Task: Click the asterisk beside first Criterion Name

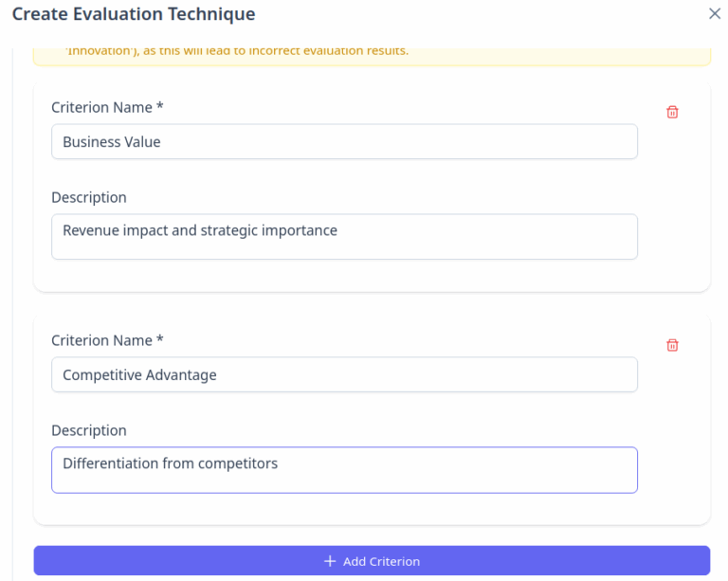Action: (160, 106)
